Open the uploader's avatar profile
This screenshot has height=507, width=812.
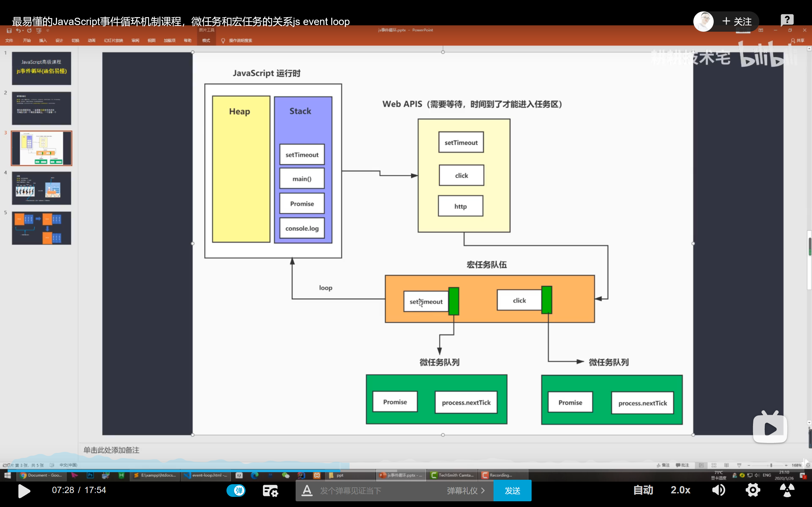click(703, 22)
